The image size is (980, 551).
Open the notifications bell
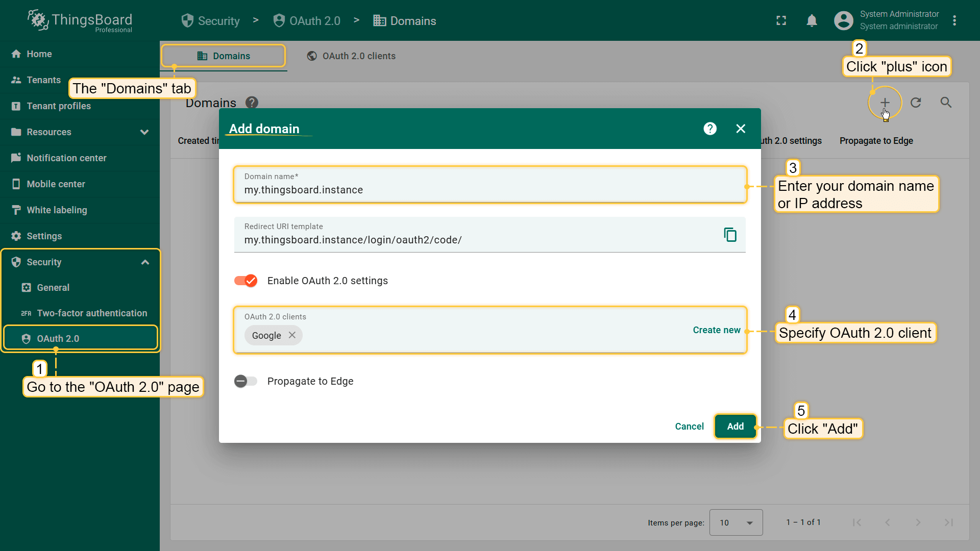click(x=812, y=21)
